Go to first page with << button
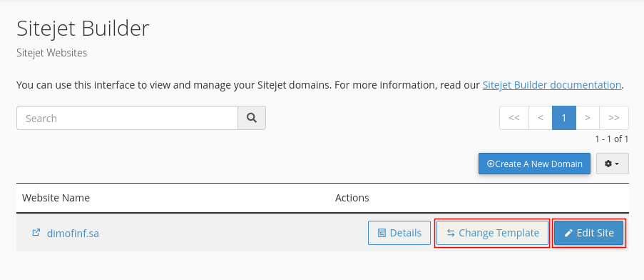Image resolution: width=644 pixels, height=280 pixels. (514, 118)
